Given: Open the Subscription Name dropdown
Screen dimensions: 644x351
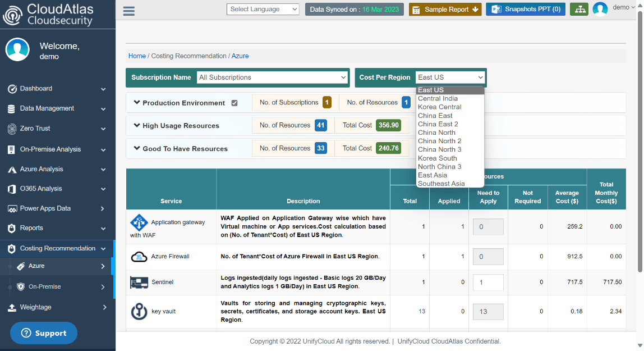Looking at the screenshot, I should [272, 78].
